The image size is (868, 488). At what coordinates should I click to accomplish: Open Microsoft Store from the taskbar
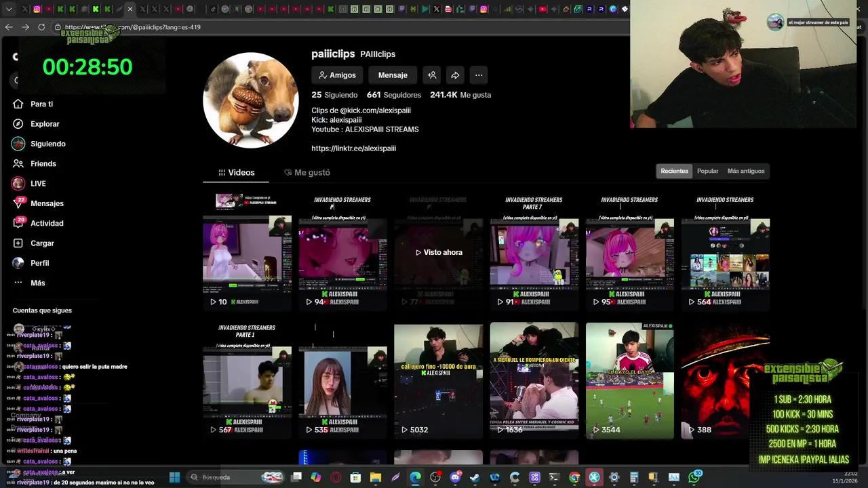pyautogui.click(x=355, y=477)
